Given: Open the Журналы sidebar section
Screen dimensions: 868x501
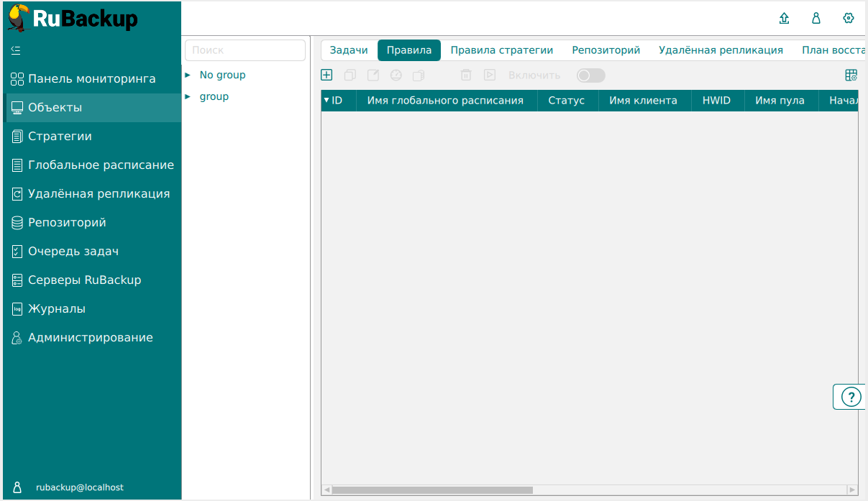Looking at the screenshot, I should tap(56, 309).
